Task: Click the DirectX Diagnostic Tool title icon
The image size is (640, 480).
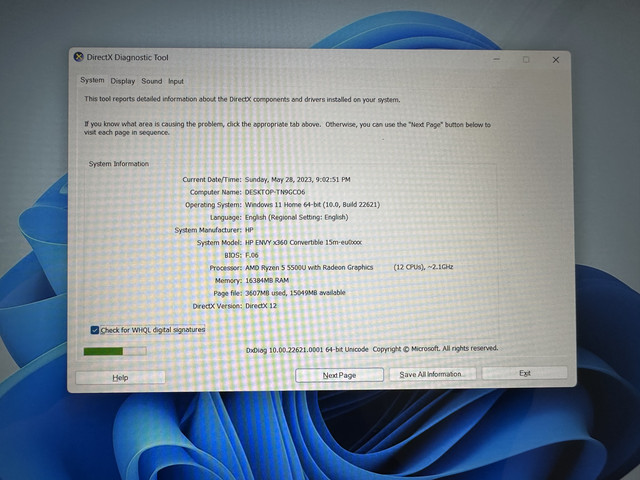Action: (x=78, y=57)
